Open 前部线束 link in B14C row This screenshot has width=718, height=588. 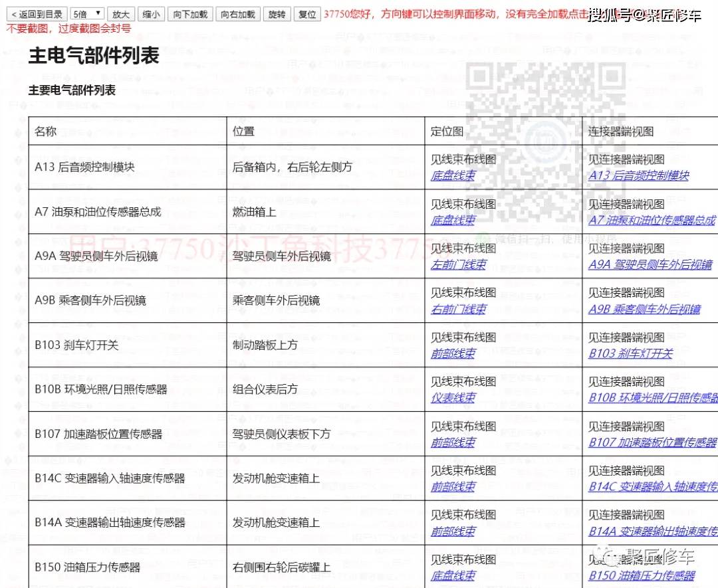(x=453, y=488)
